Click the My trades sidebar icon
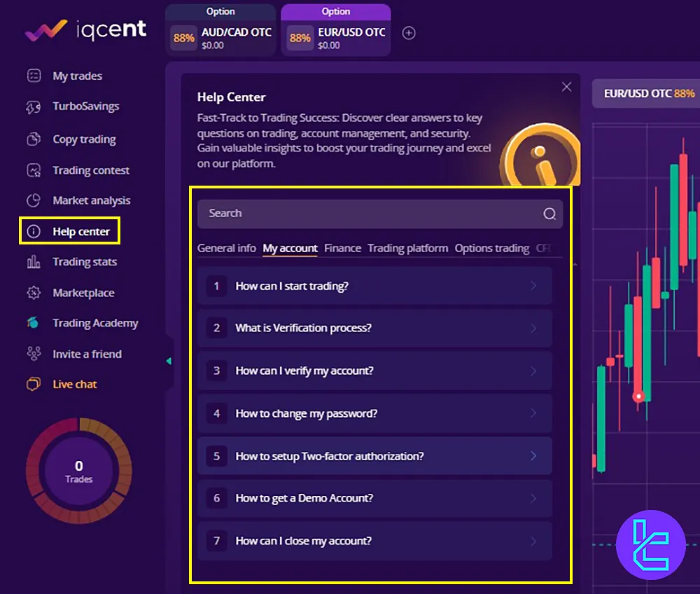Screen dimensions: 700x594 coord(34,76)
